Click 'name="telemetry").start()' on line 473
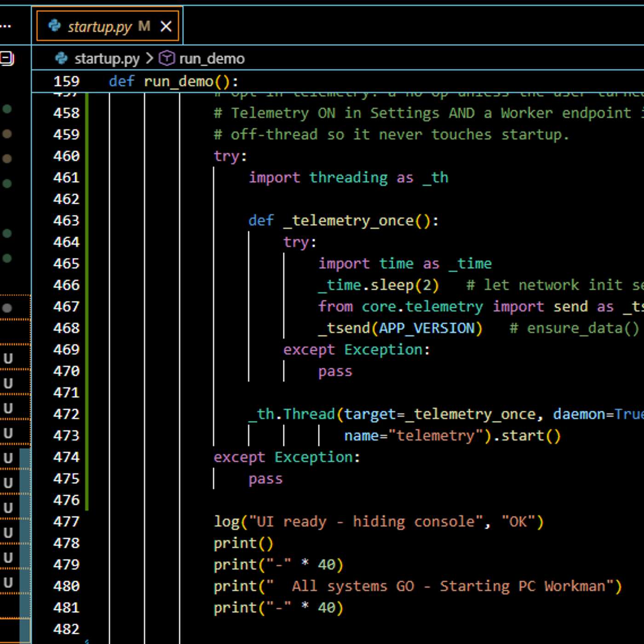The height and width of the screenshot is (644, 644). point(453,436)
